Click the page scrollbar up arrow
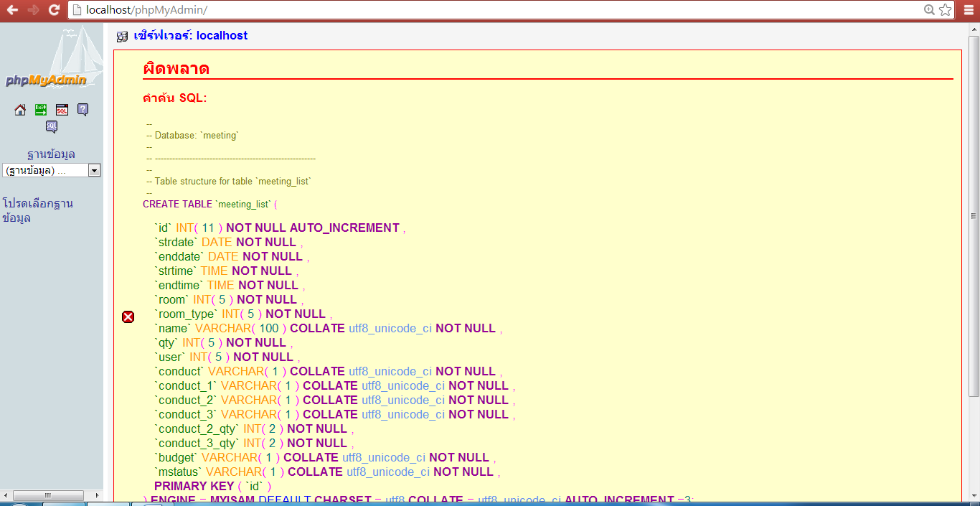The height and width of the screenshot is (506, 980). [974, 28]
